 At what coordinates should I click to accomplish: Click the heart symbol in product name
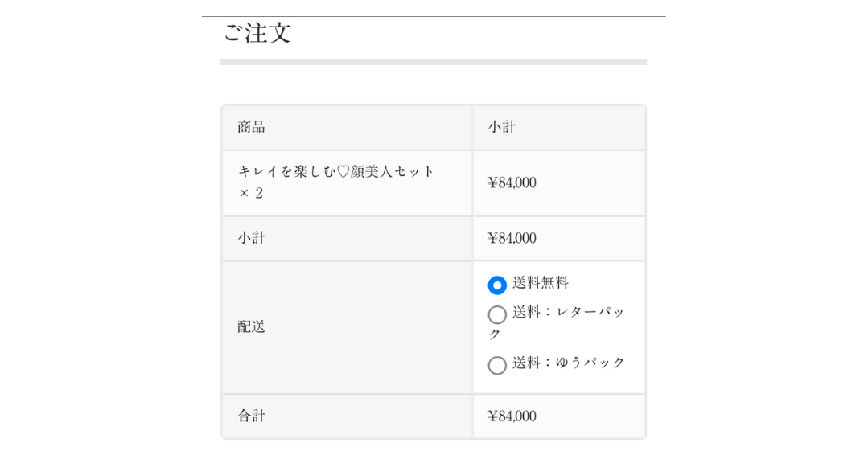pos(343,172)
